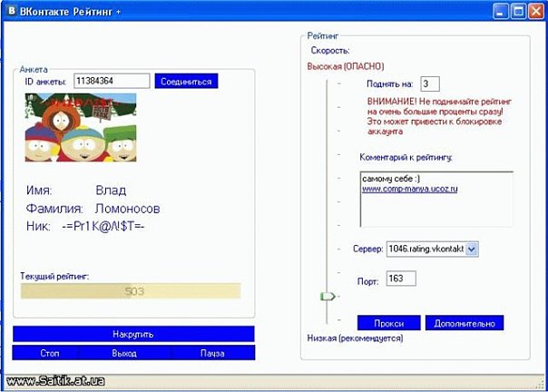Image resolution: width=548 pixels, height=392 pixels.
Task: Click the Дополнительно button
Action: (x=464, y=323)
